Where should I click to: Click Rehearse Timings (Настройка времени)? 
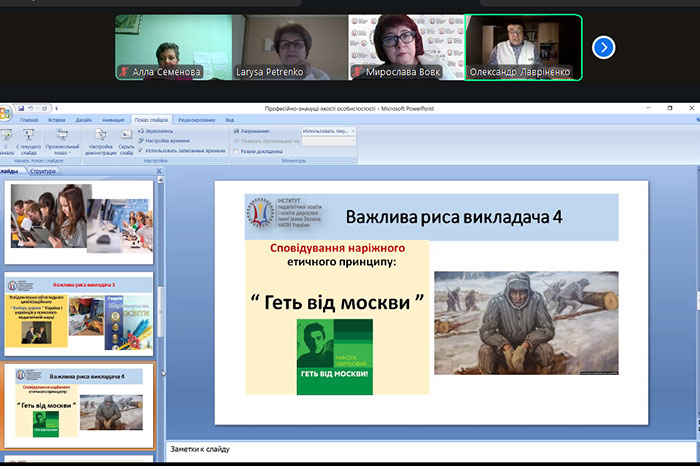166,141
